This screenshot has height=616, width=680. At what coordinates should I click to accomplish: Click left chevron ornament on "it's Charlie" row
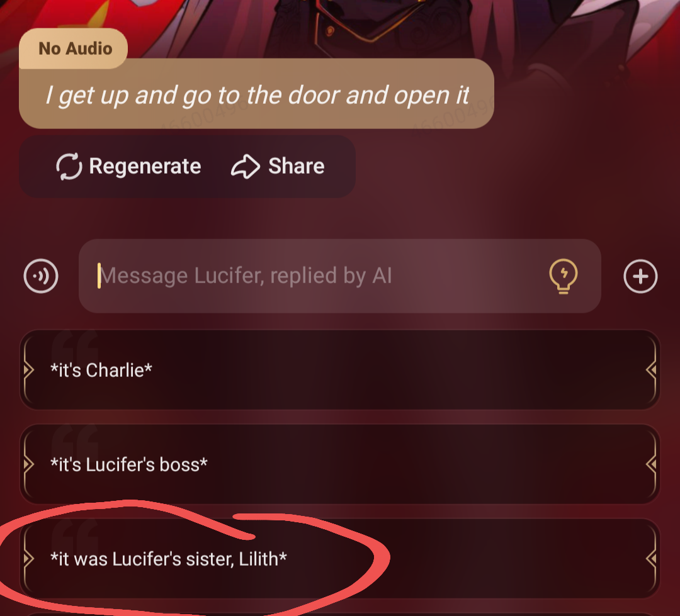pyautogui.click(x=28, y=370)
